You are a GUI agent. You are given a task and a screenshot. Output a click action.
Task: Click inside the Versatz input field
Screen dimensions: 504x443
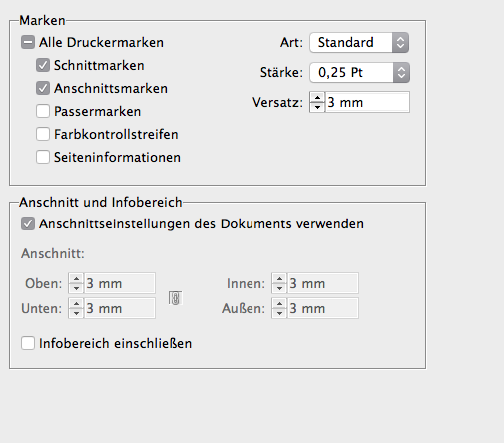click(369, 102)
